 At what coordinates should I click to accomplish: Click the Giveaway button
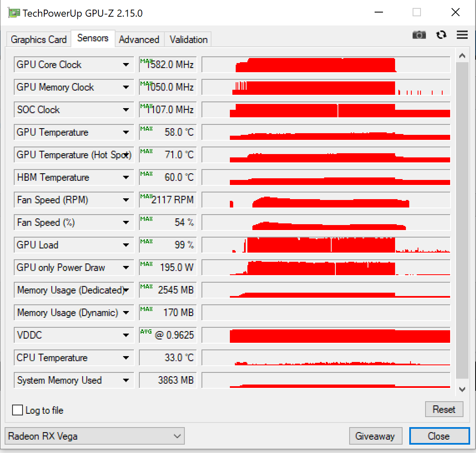(x=375, y=436)
